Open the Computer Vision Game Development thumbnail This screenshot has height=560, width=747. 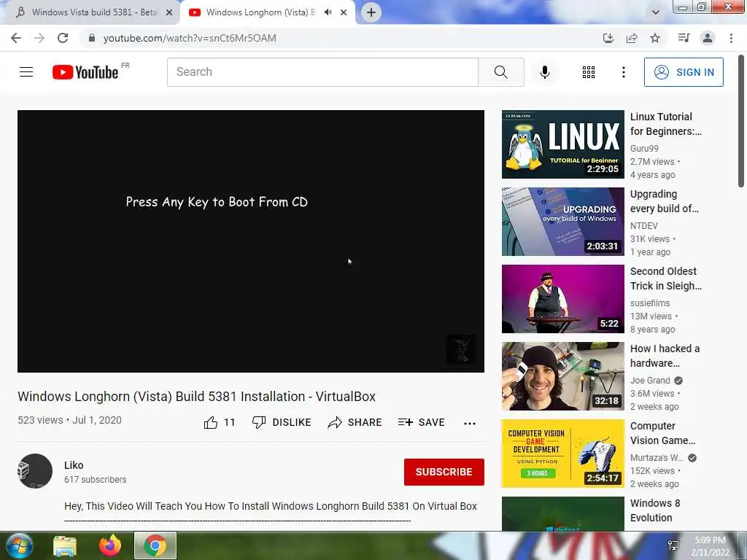coord(562,454)
